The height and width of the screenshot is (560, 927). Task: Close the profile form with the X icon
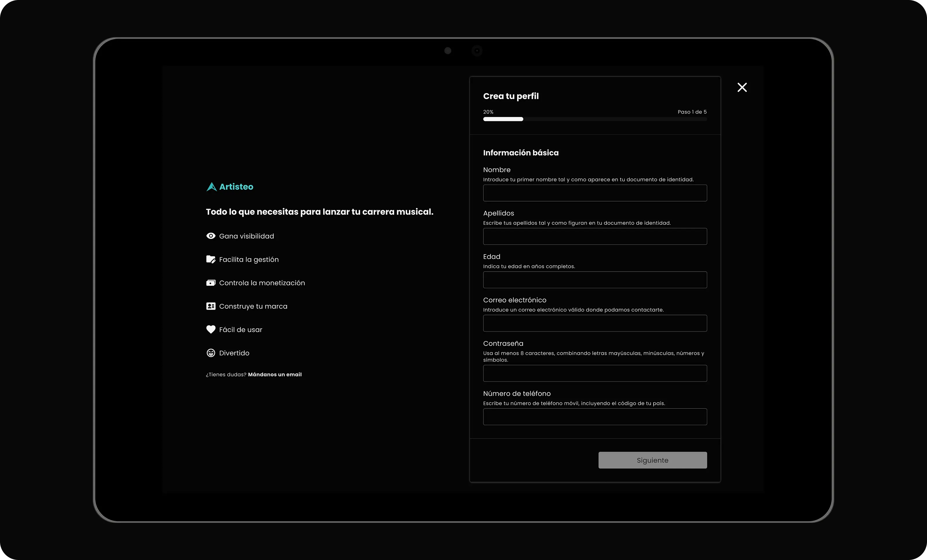[x=742, y=87]
